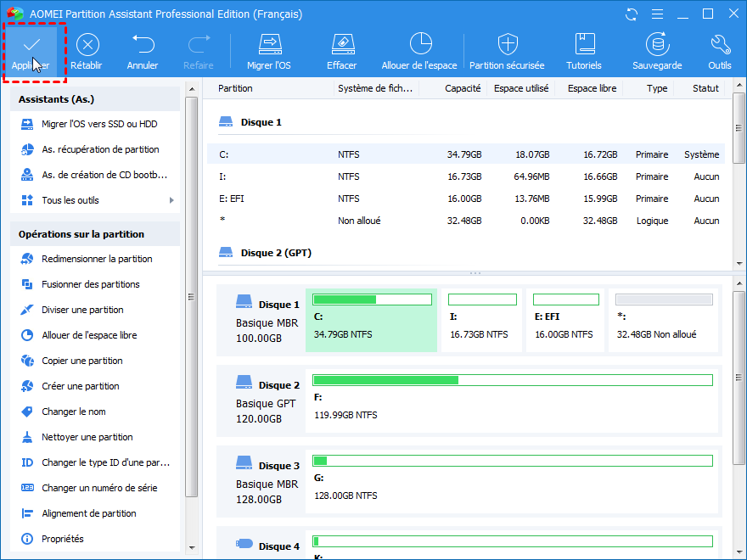
Task: Click Migrer l'OS vers SSD ou HDD
Action: (x=98, y=124)
